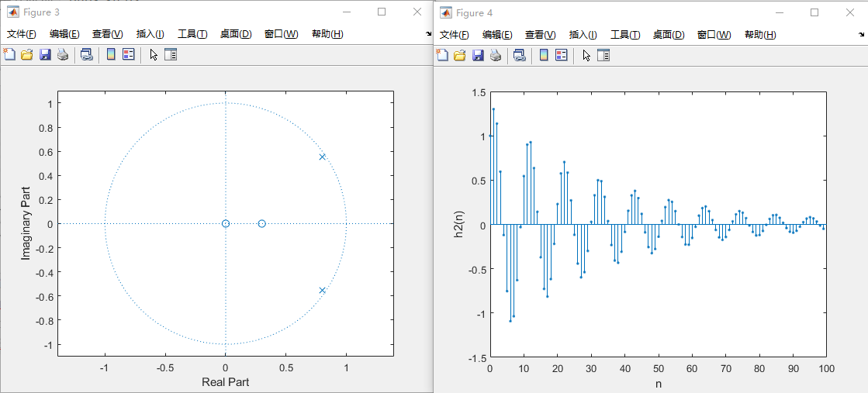Open 帮助(H) menu in Figure 4
This screenshot has height=393, width=868.
[761, 34]
